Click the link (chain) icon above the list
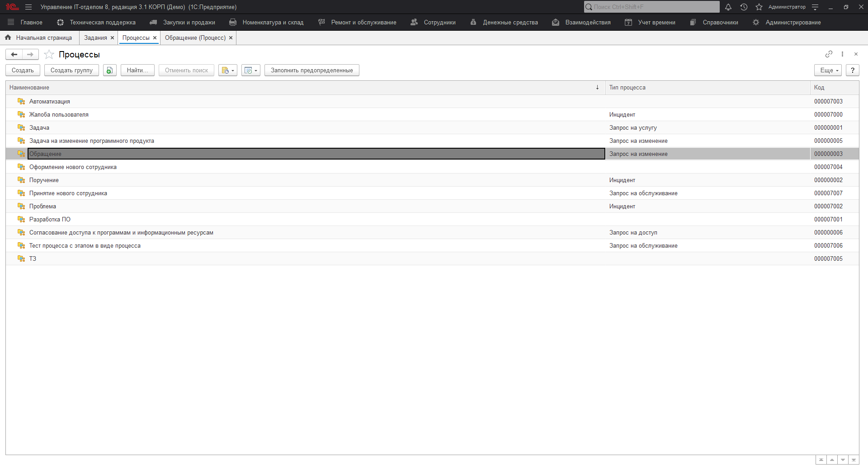This screenshot has width=868, height=470. pos(829,54)
